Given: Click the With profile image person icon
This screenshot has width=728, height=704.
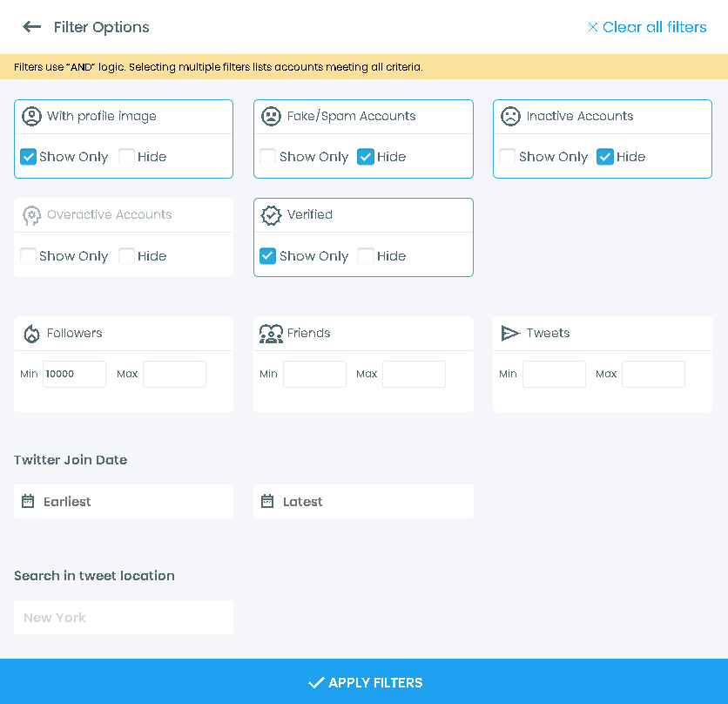Looking at the screenshot, I should pos(32,116).
